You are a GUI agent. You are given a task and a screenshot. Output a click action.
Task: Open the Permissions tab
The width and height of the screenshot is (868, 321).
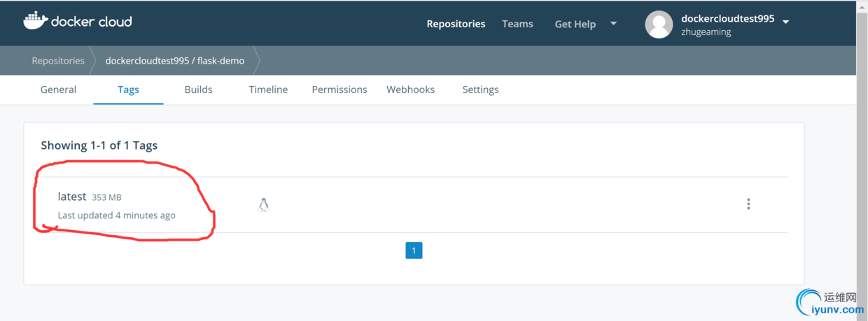pyautogui.click(x=339, y=90)
